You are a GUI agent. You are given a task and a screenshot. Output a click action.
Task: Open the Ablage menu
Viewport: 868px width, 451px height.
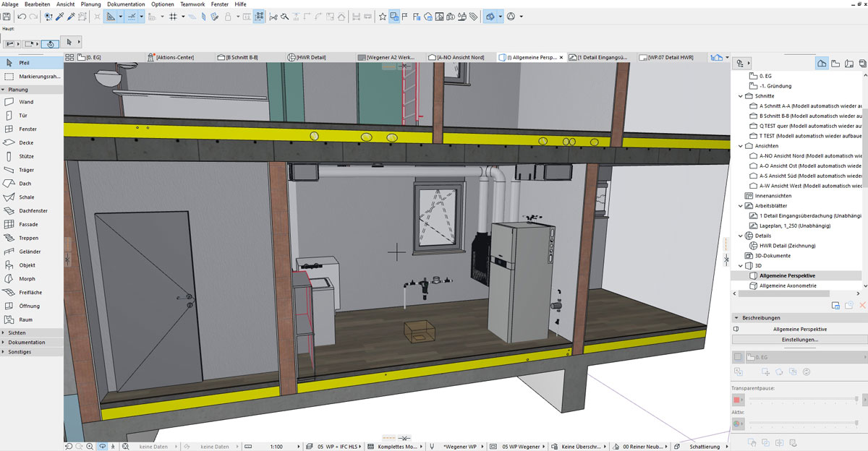coord(10,4)
